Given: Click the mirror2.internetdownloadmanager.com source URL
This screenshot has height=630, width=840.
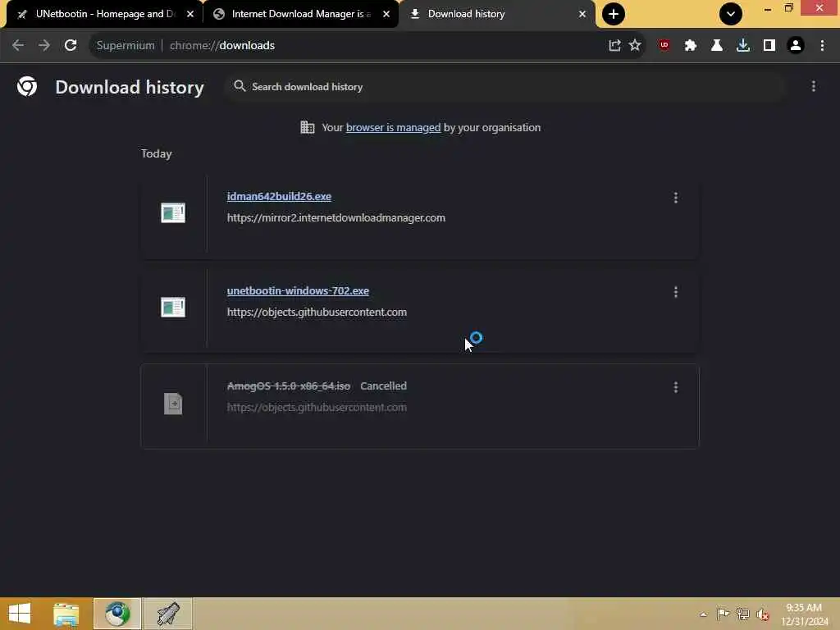Looking at the screenshot, I should 336,218.
